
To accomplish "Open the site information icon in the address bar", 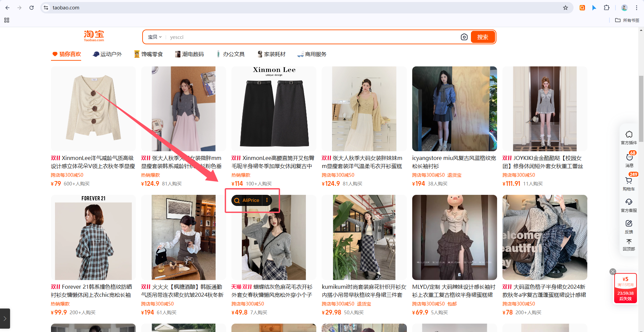I will point(46,7).
